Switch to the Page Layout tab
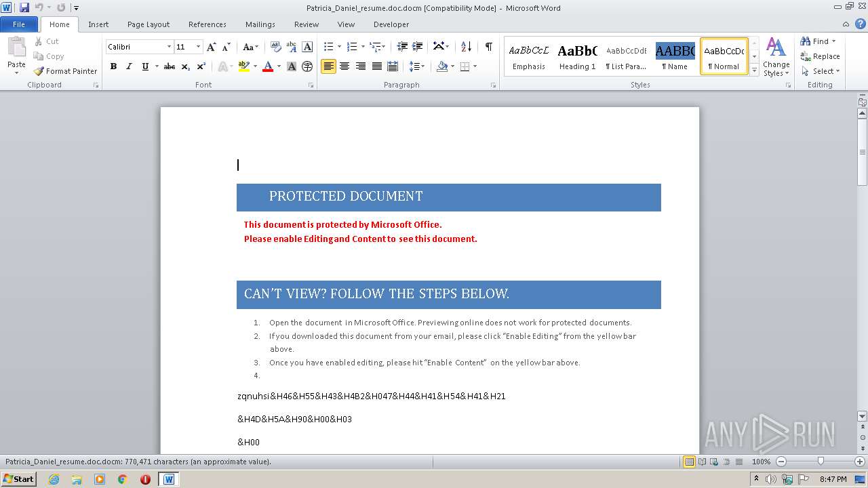The width and height of the screenshot is (868, 488). tap(149, 24)
